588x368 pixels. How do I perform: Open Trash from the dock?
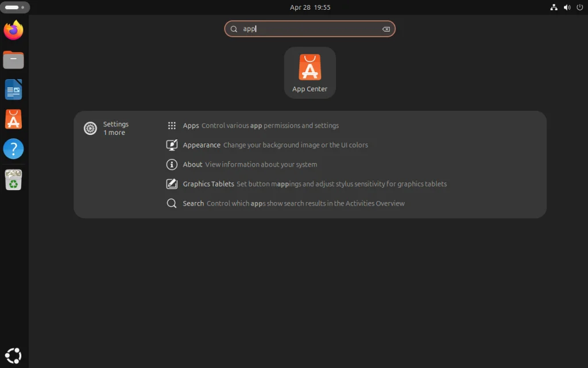(x=14, y=180)
